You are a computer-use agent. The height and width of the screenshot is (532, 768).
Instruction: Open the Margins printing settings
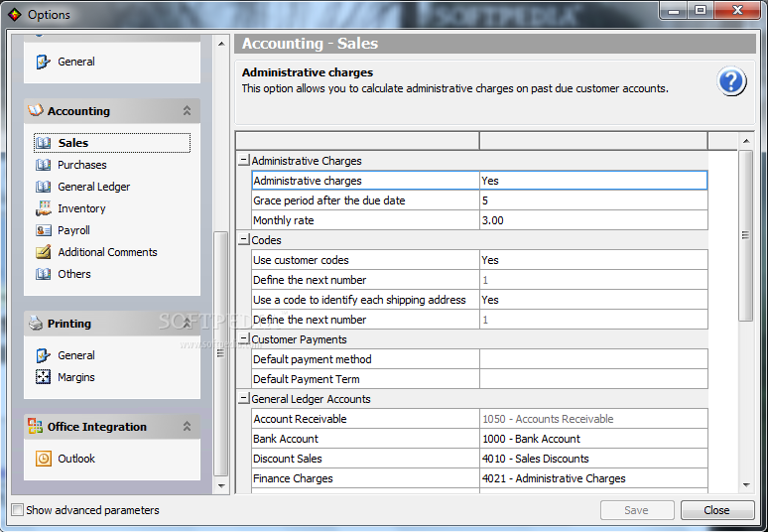pyautogui.click(x=76, y=377)
